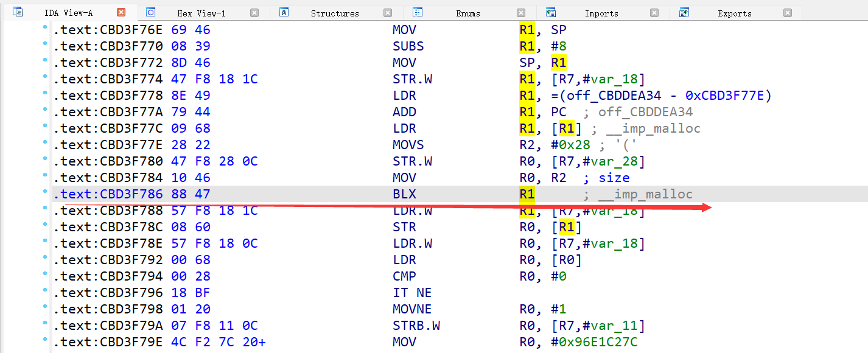Image resolution: width=868 pixels, height=353 pixels.
Task: Close the IDA View-A tab
Action: (121, 13)
